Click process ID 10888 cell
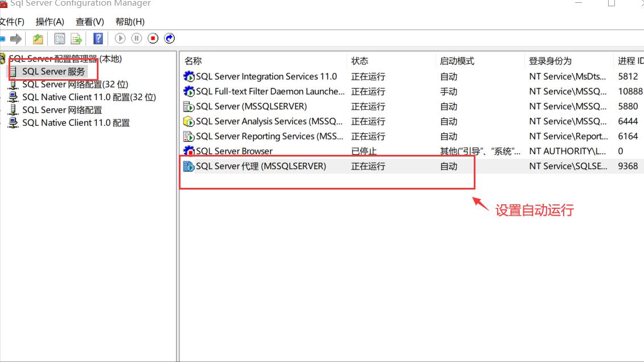644x362 pixels. click(x=630, y=92)
